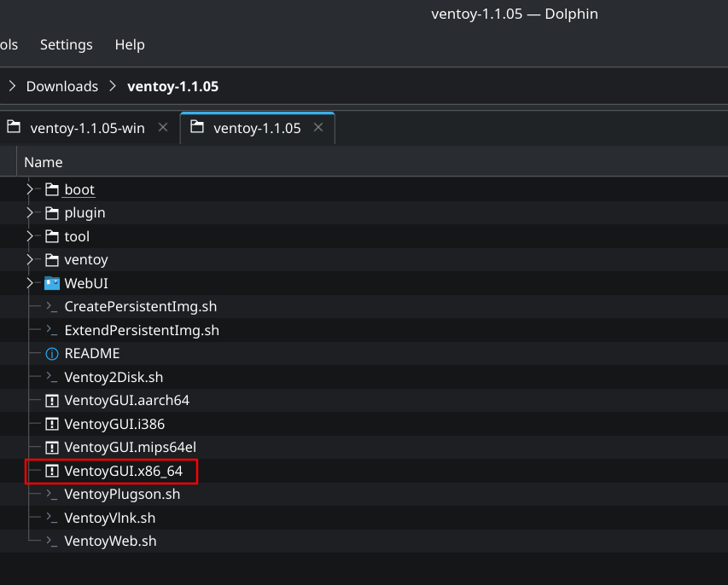Viewport: 728px width, 585px height.
Task: Click the Ventoy2Disk.sh script icon
Action: (52, 377)
